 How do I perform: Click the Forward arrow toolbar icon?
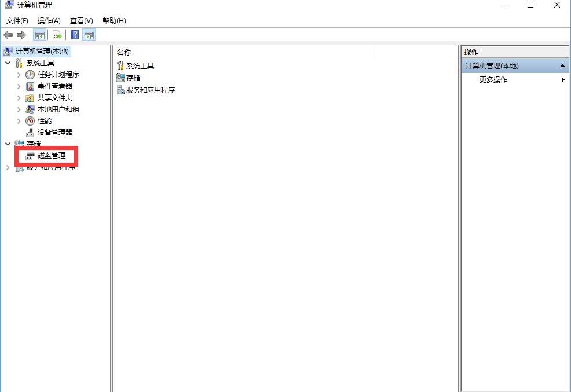21,35
